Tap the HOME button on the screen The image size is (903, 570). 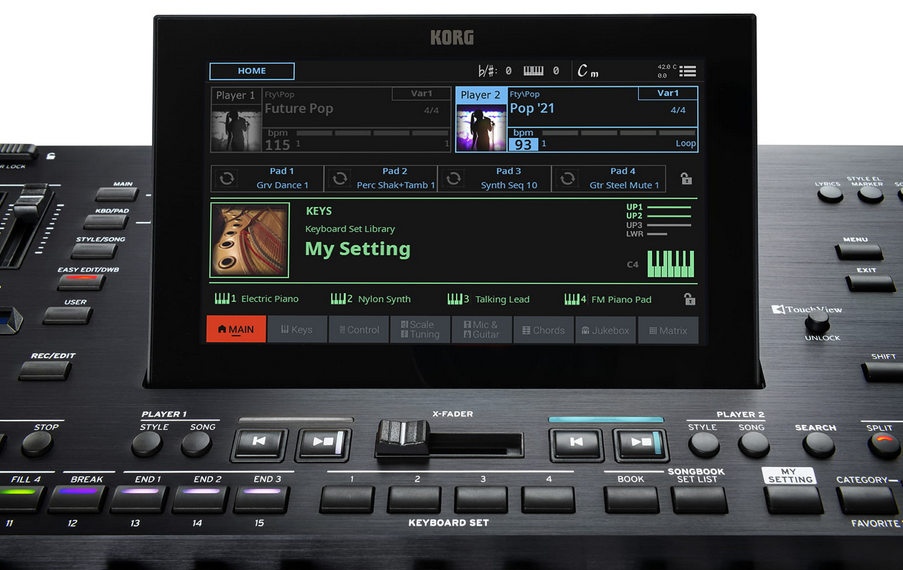coord(252,71)
